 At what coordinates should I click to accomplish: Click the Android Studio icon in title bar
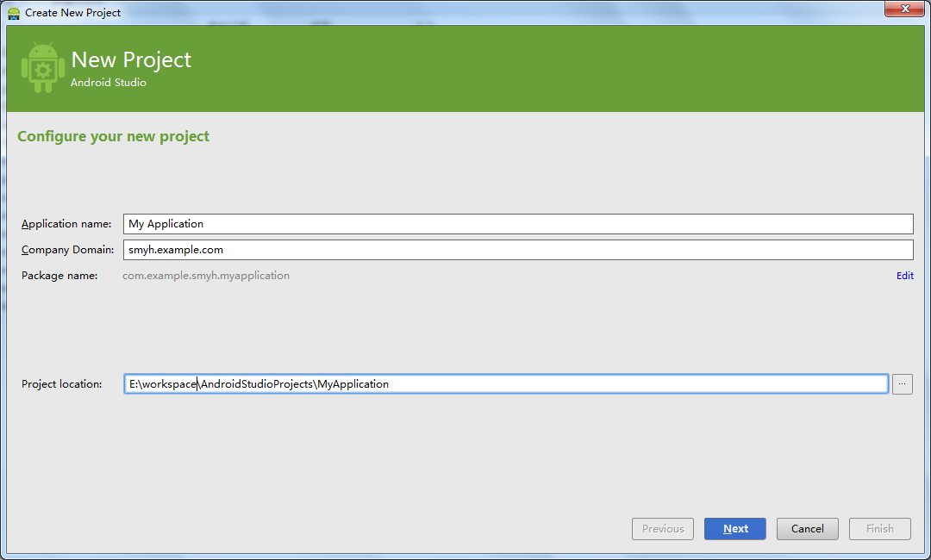tap(14, 12)
